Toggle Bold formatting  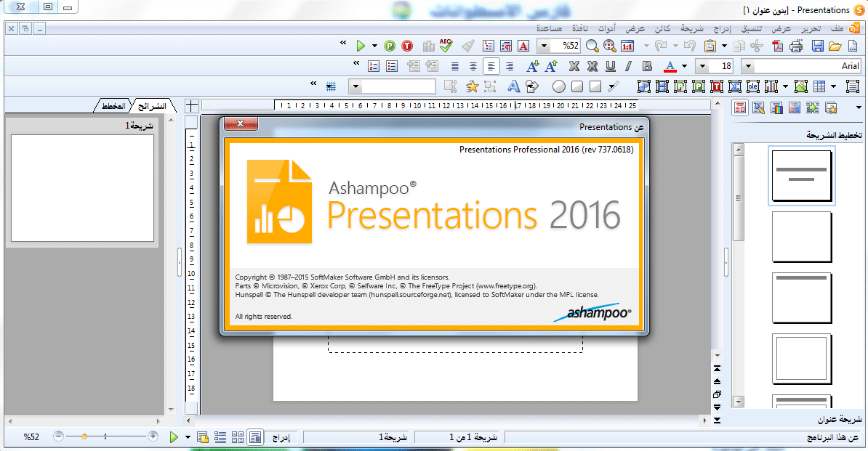click(647, 66)
